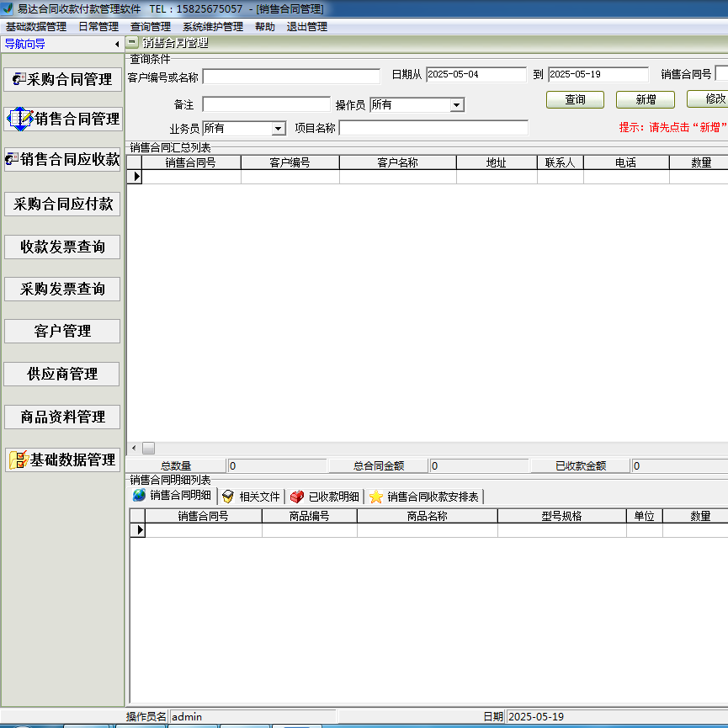Open 退出管理 menu
This screenshot has height=728, width=728.
307,27
